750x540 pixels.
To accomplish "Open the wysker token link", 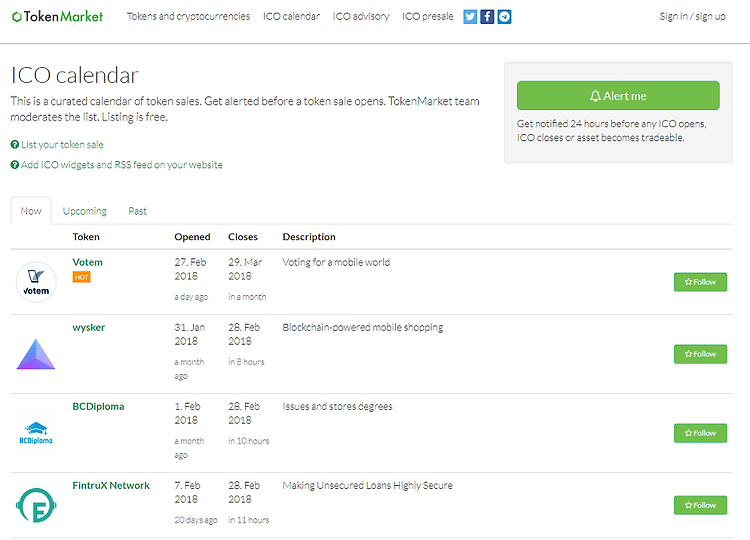I will (x=88, y=327).
